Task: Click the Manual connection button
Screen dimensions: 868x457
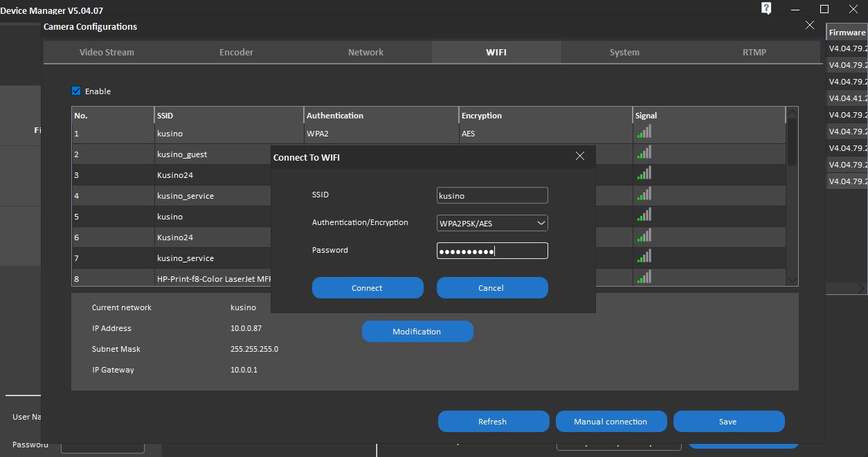Action: (x=611, y=421)
